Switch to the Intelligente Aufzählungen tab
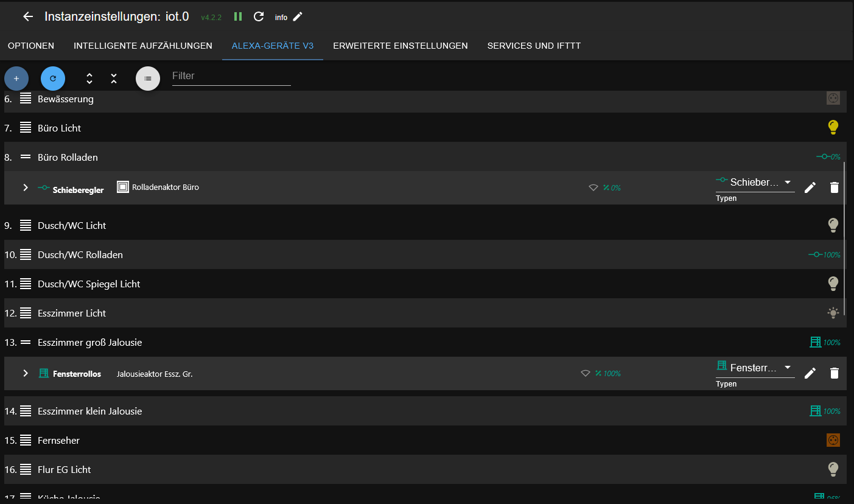 point(143,46)
